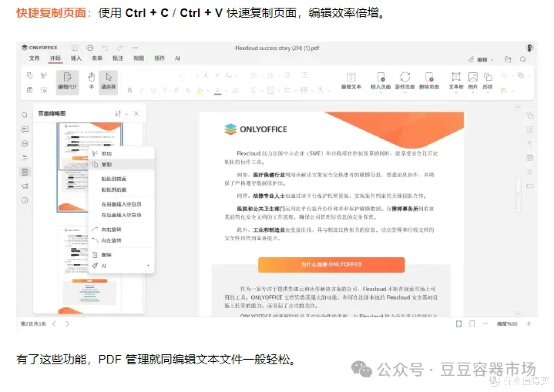Open thumbnail settings in 页面缩略图 panel
Viewport: 554px width, 392px height.
coord(121,114)
